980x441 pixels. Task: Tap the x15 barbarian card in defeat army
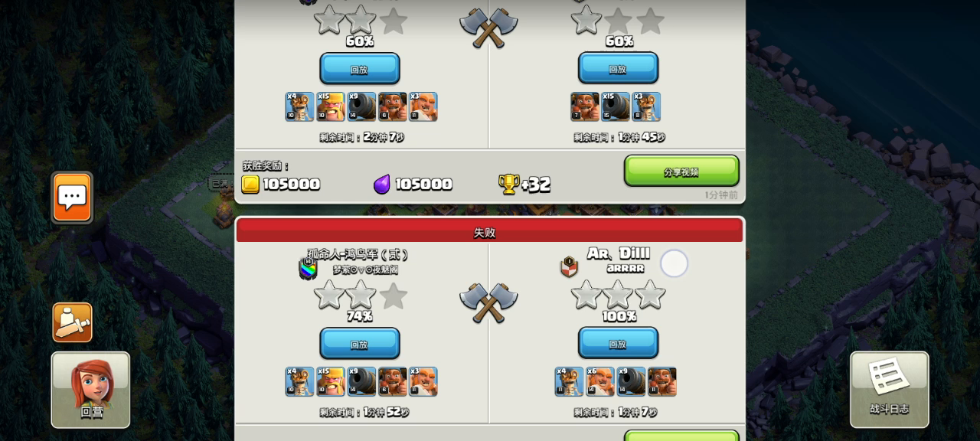331,381
